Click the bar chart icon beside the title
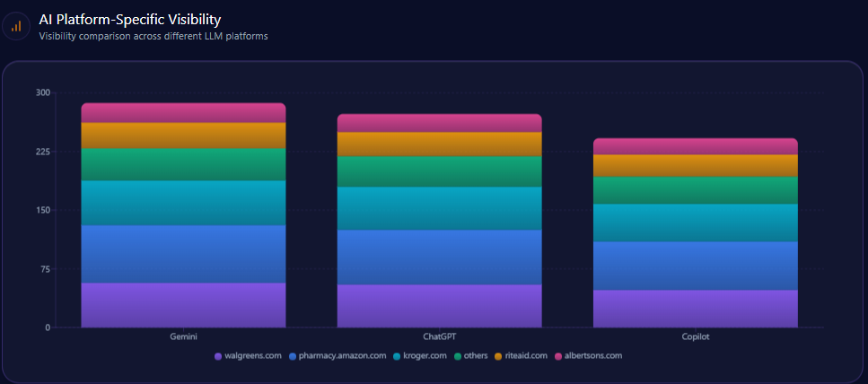 click(x=16, y=26)
